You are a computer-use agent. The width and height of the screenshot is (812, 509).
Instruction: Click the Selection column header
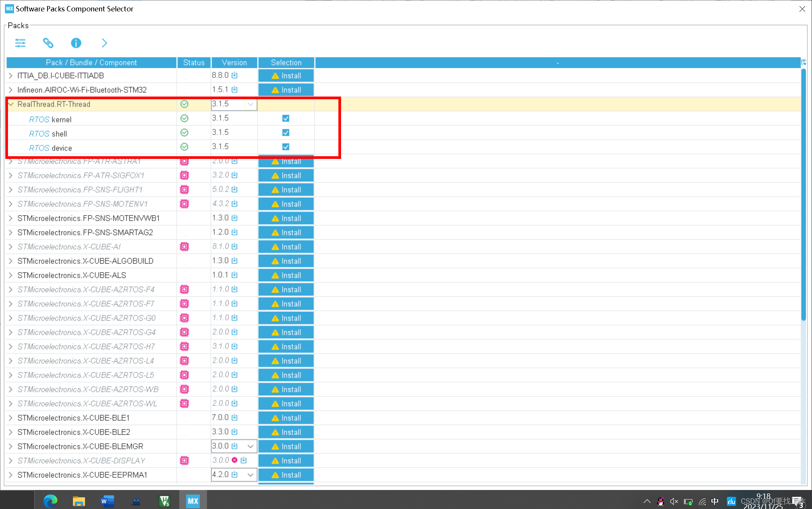point(286,62)
